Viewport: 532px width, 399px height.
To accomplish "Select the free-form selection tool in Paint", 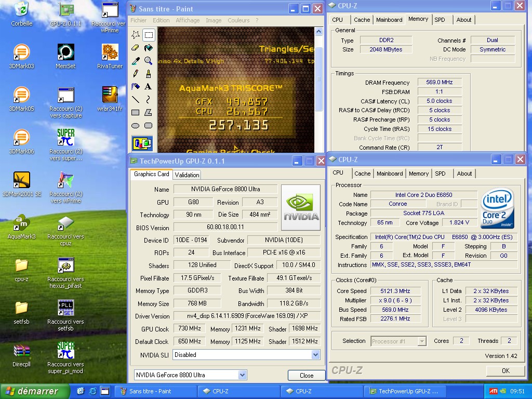I will point(136,35).
